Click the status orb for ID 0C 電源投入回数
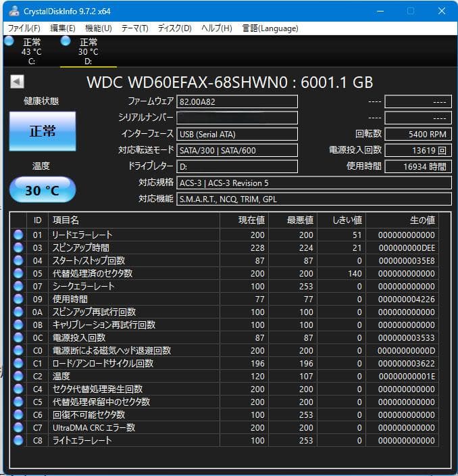 18,337
